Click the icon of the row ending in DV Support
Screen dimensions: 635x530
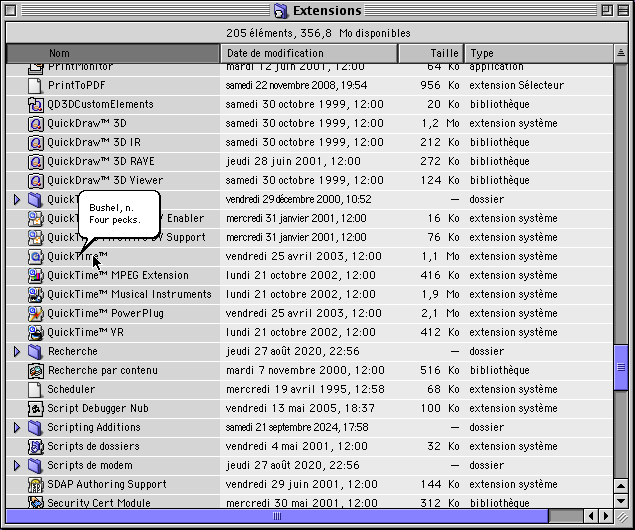(35, 237)
